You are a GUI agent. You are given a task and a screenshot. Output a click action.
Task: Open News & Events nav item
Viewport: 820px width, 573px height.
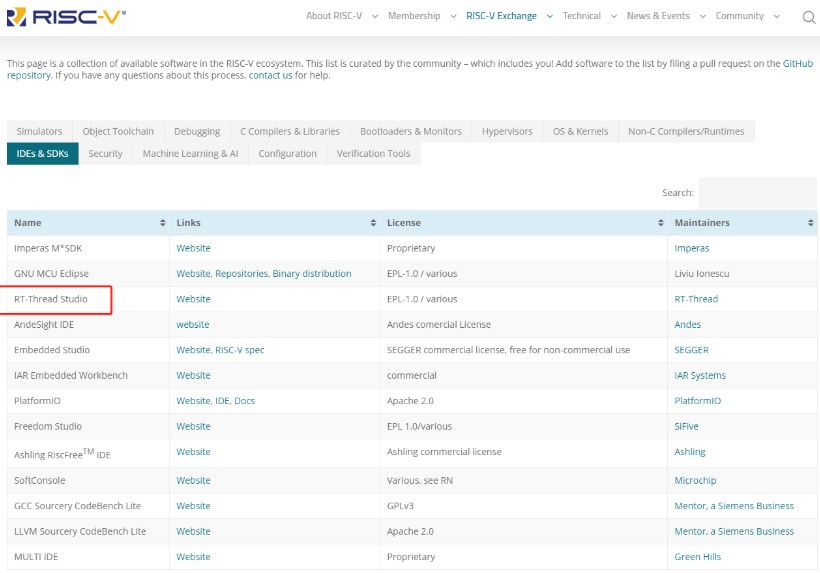point(658,16)
